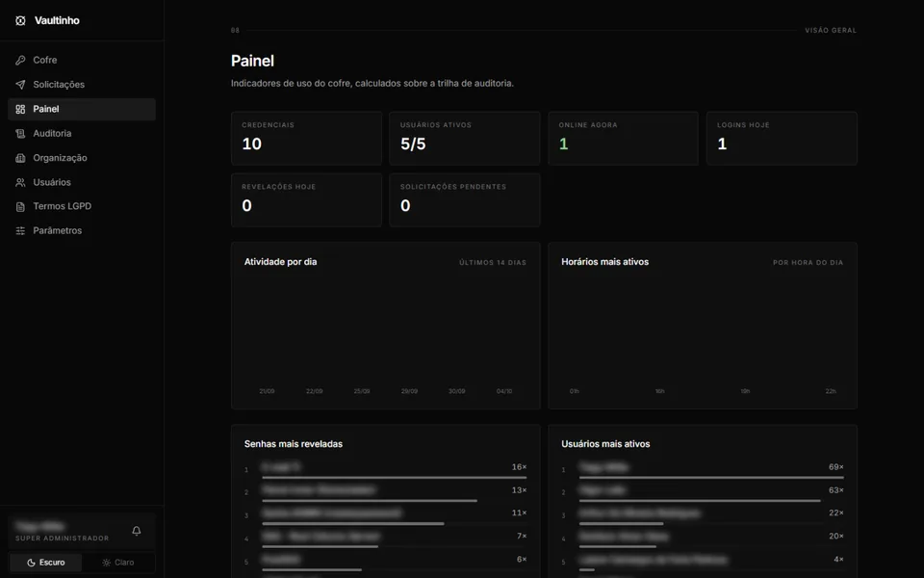Go to Solicitações page

(82, 85)
